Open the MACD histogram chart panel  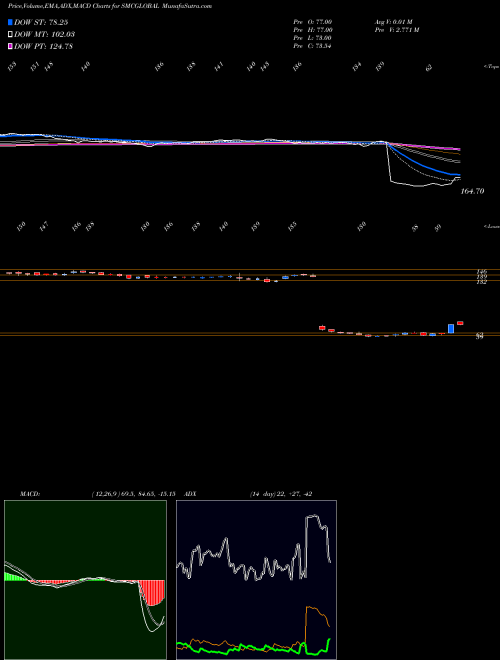pos(85,580)
